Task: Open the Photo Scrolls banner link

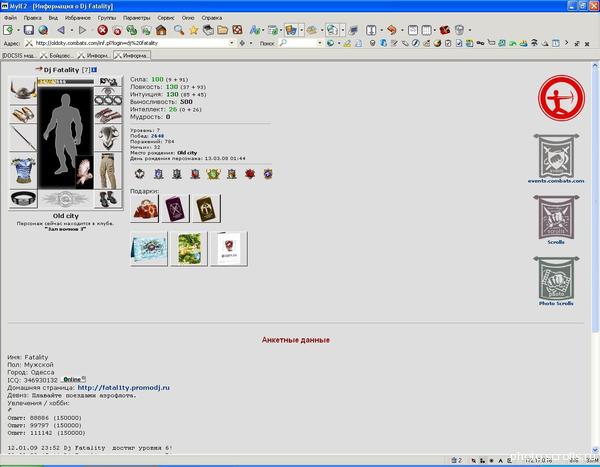Action: tap(556, 281)
